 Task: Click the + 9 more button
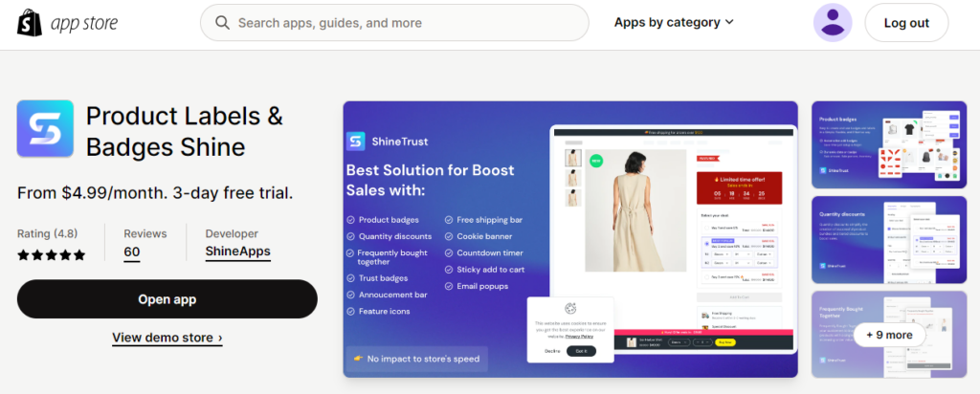[x=889, y=335]
